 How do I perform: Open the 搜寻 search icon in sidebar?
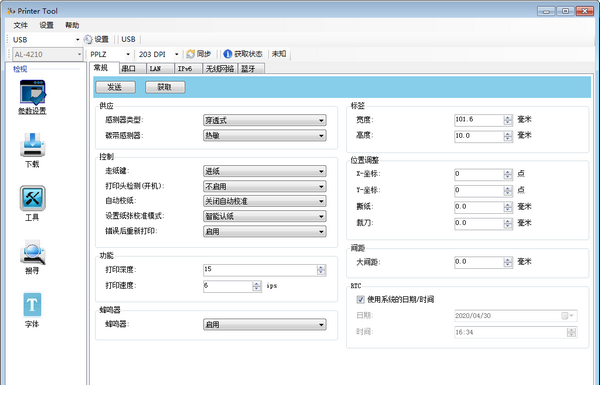coord(33,252)
